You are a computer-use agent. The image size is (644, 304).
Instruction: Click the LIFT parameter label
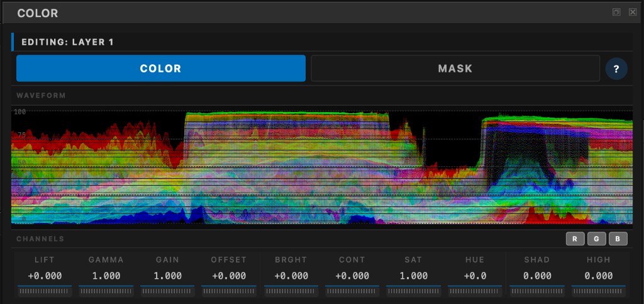click(45, 260)
